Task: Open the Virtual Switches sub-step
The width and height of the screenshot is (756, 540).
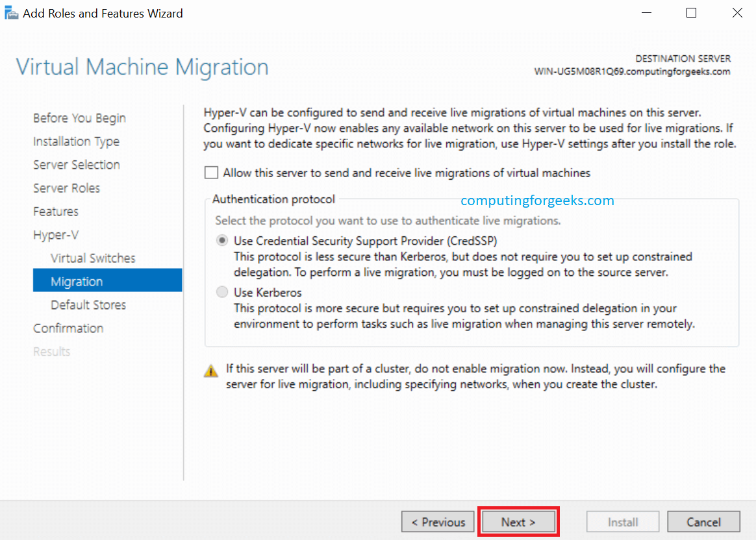Action: pos(93,258)
